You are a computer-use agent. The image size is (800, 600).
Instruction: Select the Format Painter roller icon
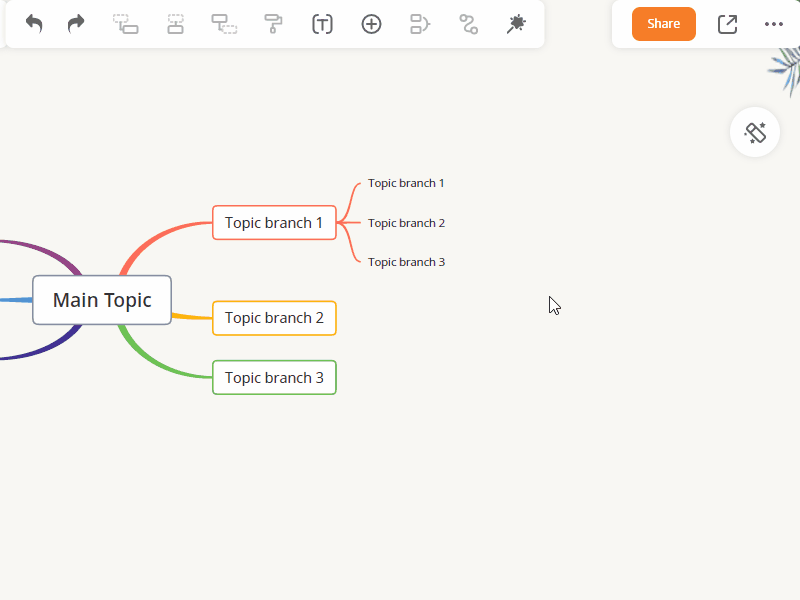coord(273,24)
